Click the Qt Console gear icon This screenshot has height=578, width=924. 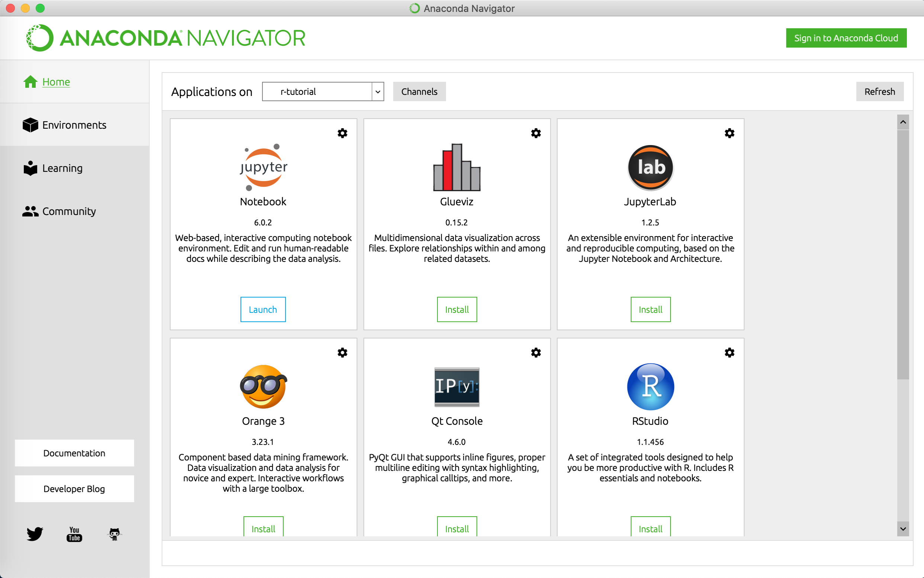tap(536, 353)
